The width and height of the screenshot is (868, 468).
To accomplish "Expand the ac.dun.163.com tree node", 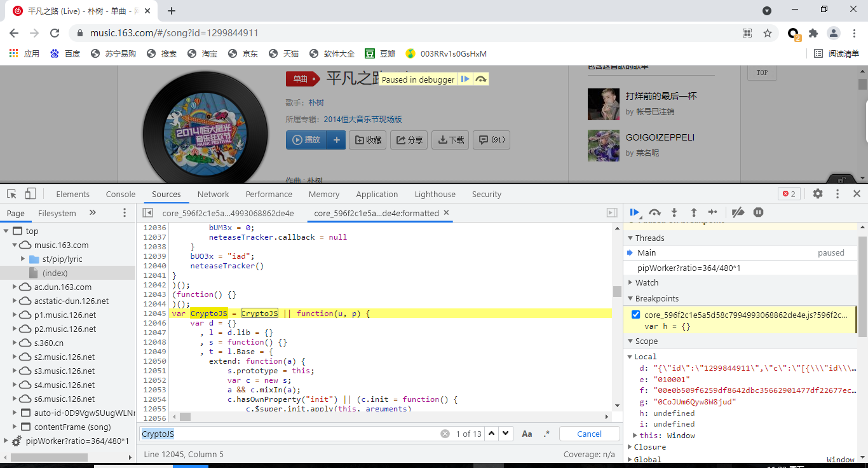I will 13,287.
